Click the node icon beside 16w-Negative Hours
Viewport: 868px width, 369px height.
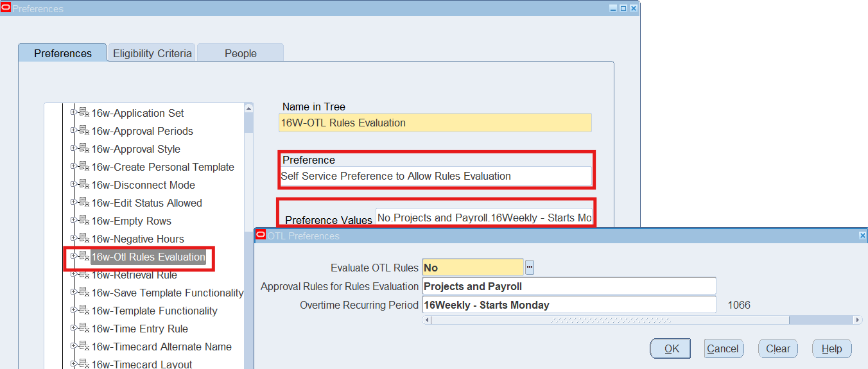(x=84, y=239)
